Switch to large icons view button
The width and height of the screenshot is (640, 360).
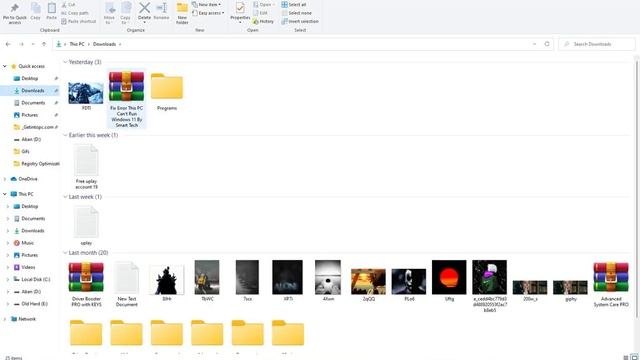point(634,357)
